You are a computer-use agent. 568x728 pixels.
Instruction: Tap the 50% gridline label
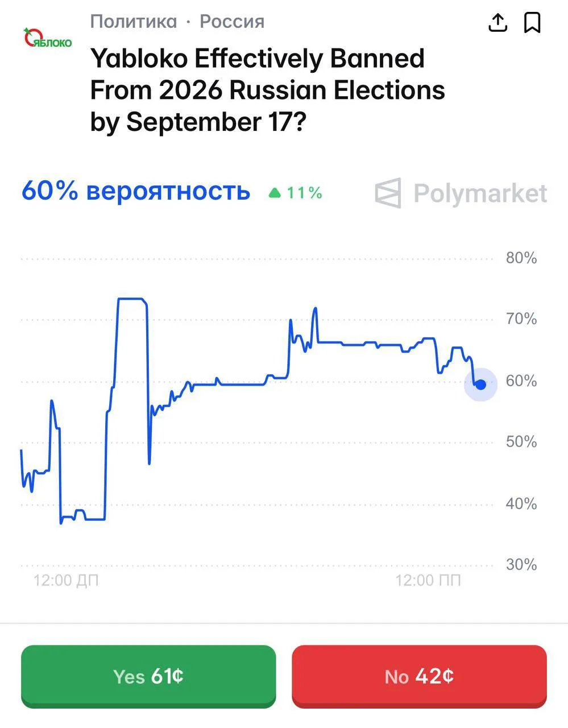pos(521,442)
